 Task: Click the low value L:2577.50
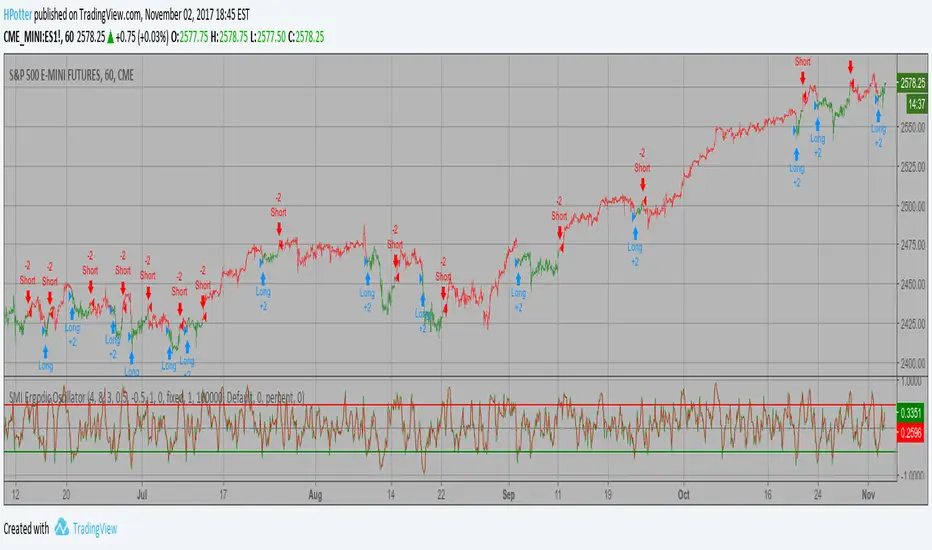click(x=268, y=37)
